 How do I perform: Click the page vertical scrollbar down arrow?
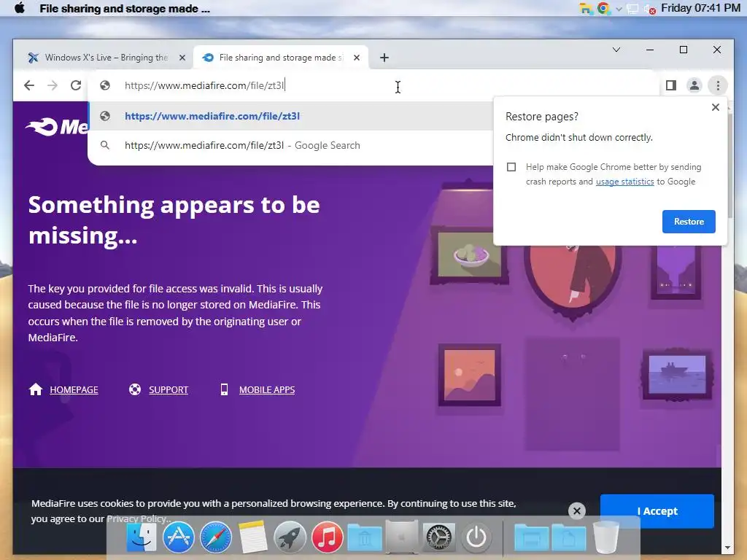(x=727, y=548)
